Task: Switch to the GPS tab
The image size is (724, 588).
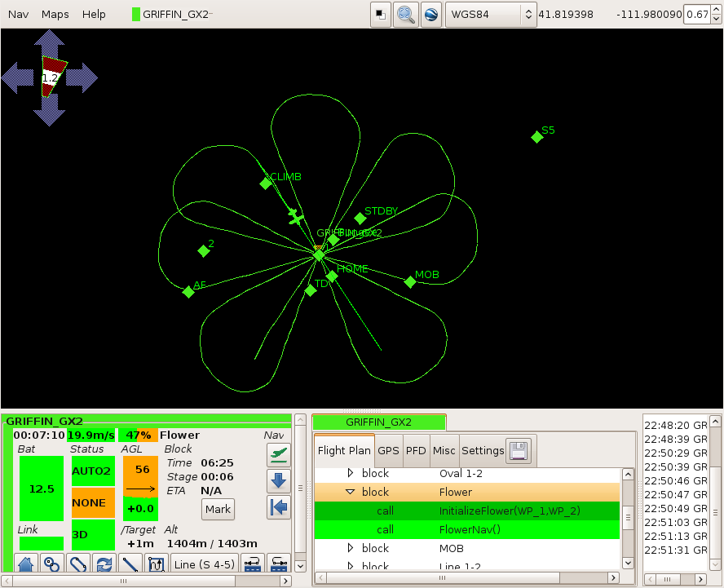Action: pos(388,450)
